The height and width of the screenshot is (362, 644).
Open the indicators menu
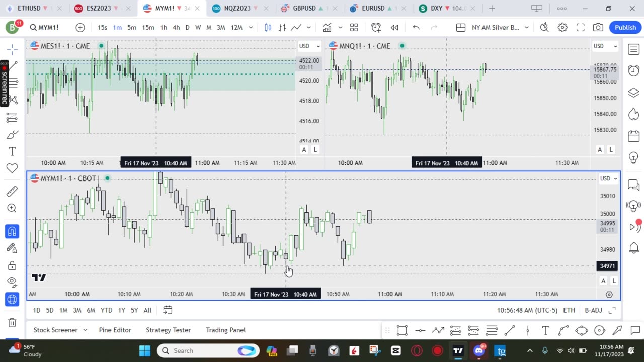[x=327, y=28]
